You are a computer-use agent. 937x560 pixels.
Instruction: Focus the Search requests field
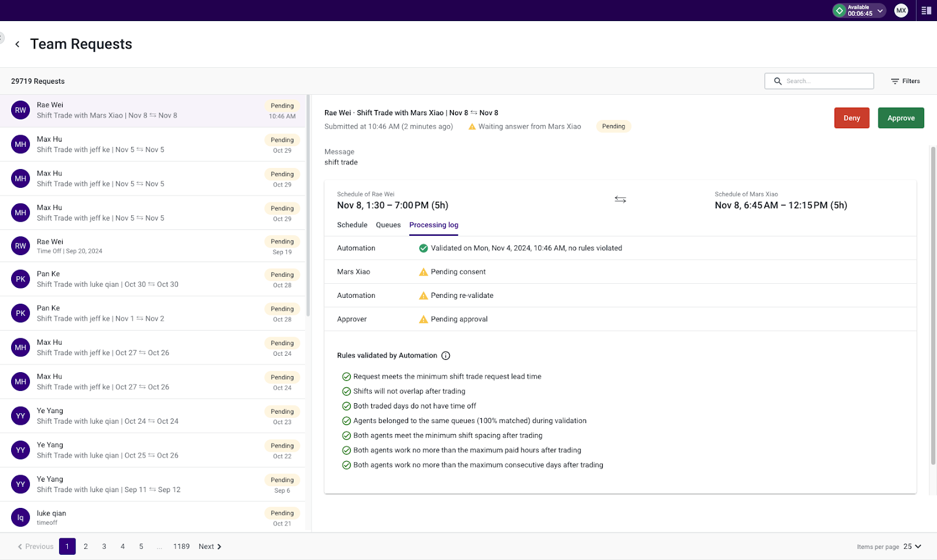click(819, 81)
